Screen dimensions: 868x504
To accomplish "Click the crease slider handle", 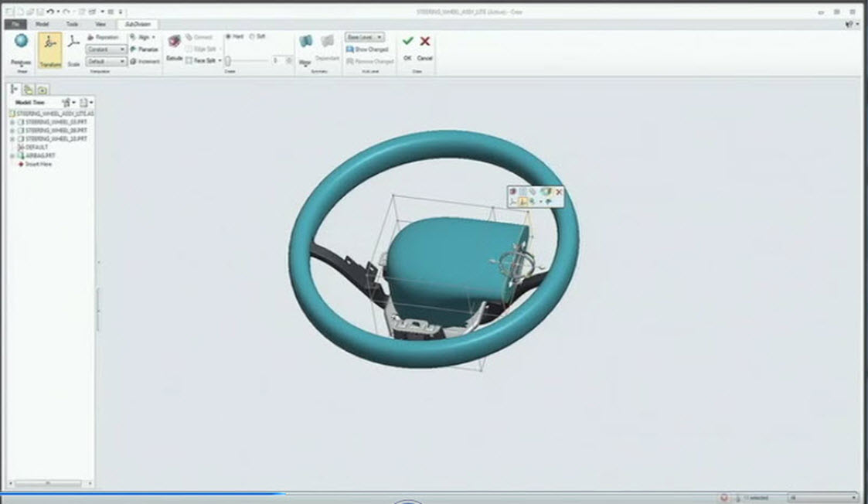I will click(227, 60).
